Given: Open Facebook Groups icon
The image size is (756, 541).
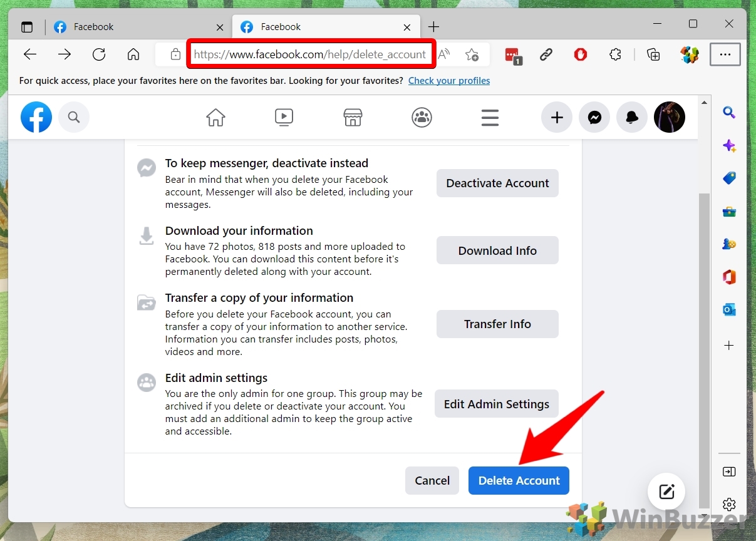Looking at the screenshot, I should 422,117.
